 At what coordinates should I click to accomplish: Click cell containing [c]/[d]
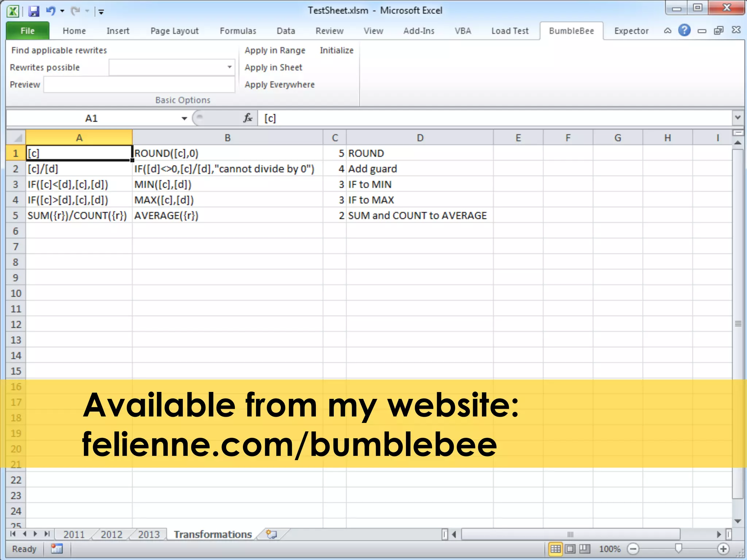point(79,169)
